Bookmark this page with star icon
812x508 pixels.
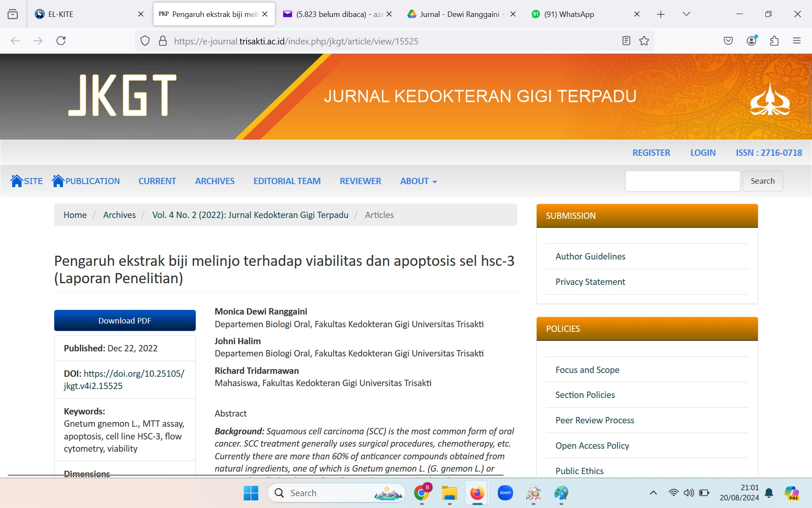(644, 41)
